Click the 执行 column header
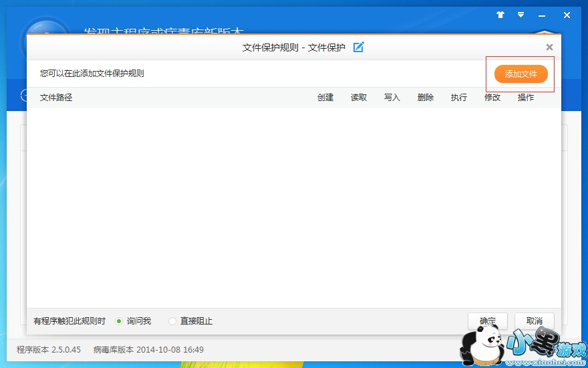 [458, 98]
